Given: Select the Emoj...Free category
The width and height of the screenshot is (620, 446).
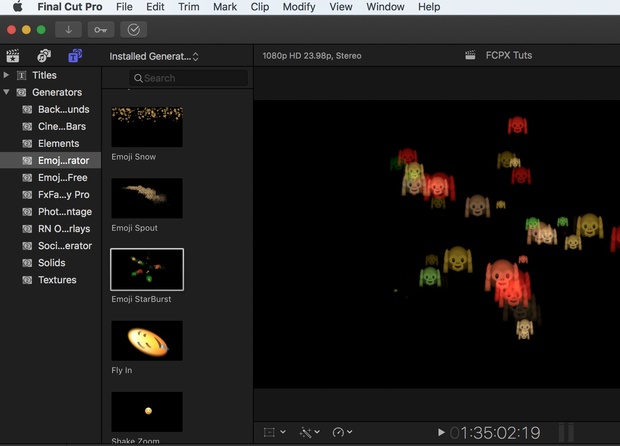Looking at the screenshot, I should [62, 178].
